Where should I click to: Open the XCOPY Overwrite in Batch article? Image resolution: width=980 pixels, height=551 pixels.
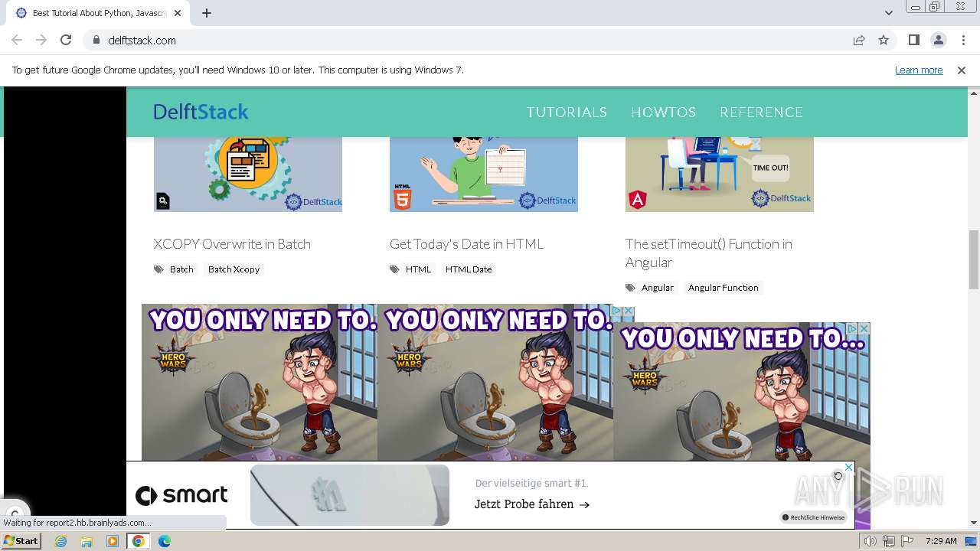coord(232,243)
